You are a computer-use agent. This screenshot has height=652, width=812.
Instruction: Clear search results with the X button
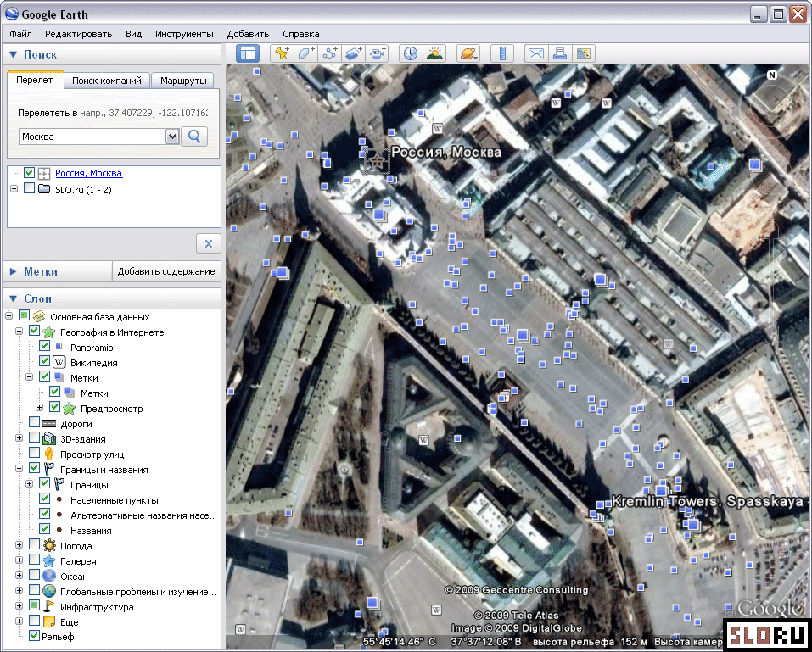click(209, 243)
